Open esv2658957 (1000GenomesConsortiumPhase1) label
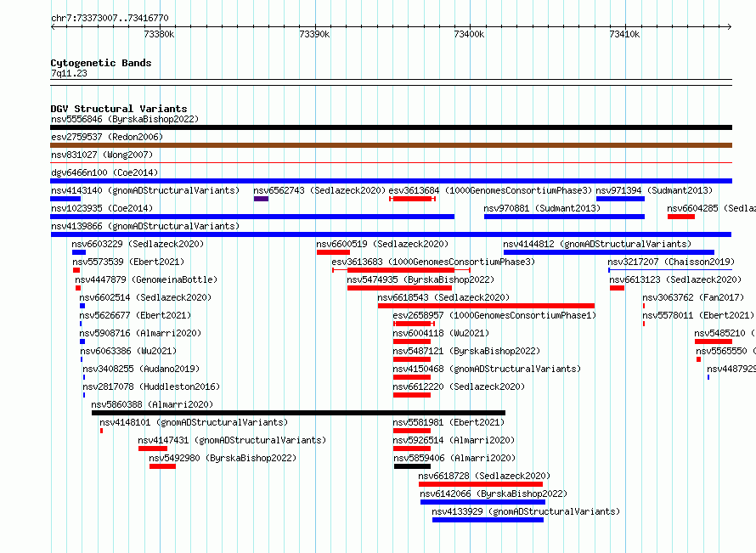This screenshot has height=553, width=756. (494, 315)
